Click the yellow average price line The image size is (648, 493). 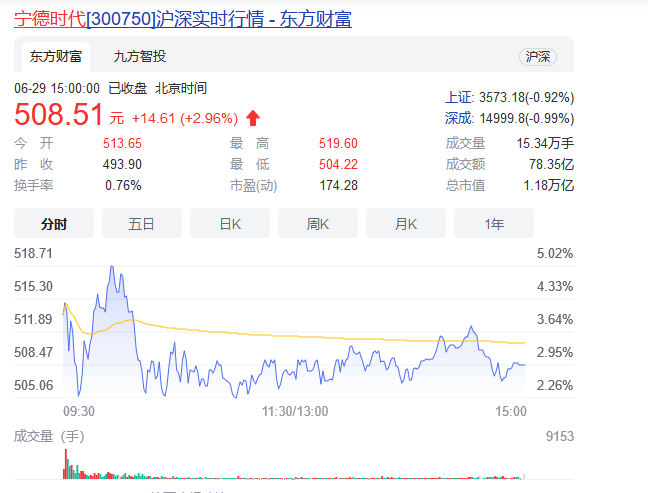point(300,334)
